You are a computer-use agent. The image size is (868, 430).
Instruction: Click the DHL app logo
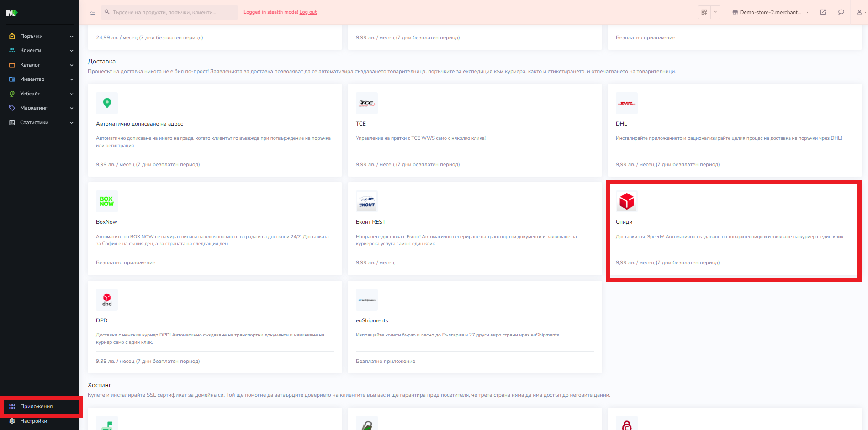[626, 103]
